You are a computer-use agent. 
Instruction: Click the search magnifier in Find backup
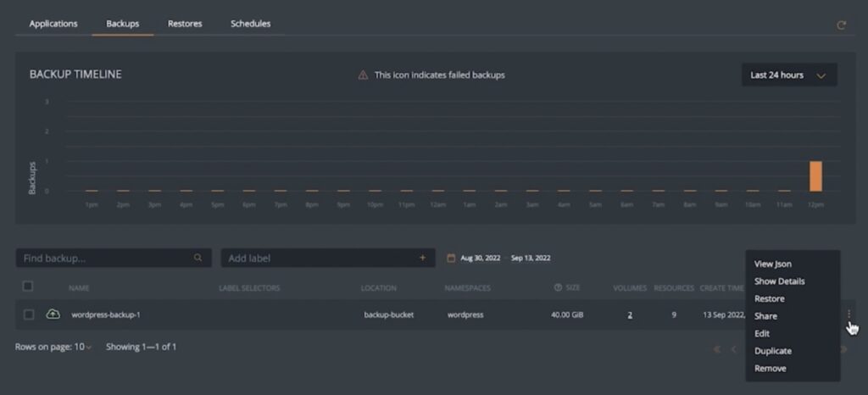point(198,258)
